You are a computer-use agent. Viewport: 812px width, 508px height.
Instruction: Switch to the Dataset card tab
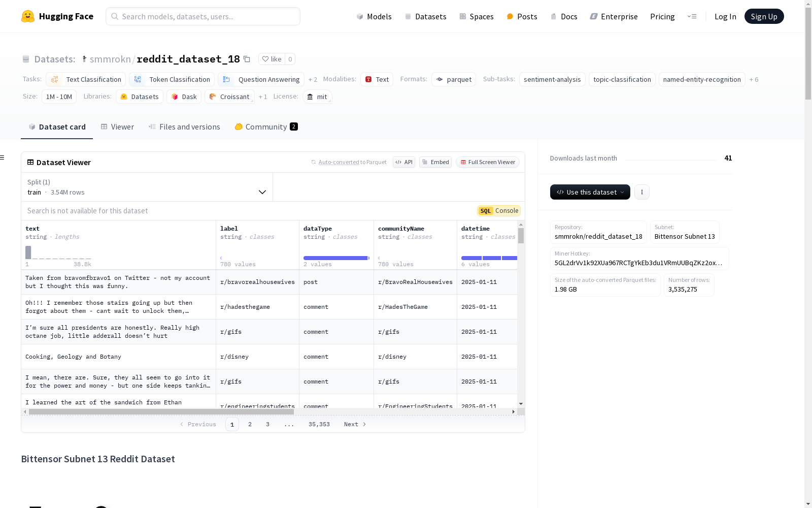[x=57, y=127]
